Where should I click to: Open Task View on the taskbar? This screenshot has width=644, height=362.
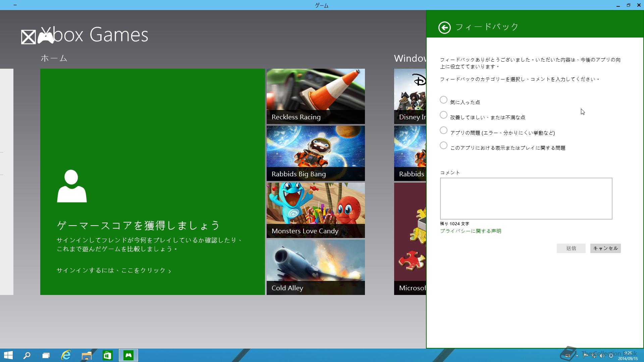pos(46,355)
